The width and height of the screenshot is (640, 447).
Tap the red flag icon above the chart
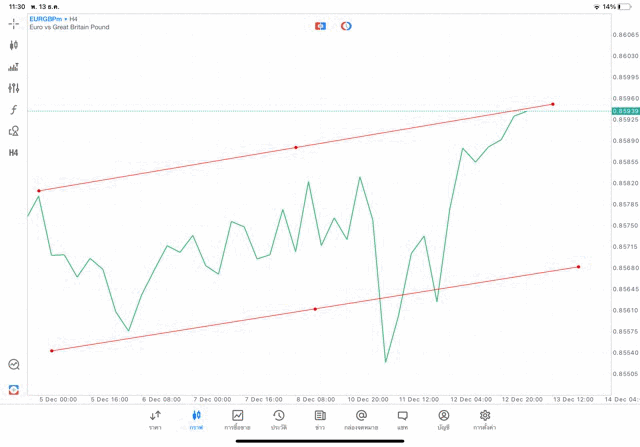click(x=320, y=26)
